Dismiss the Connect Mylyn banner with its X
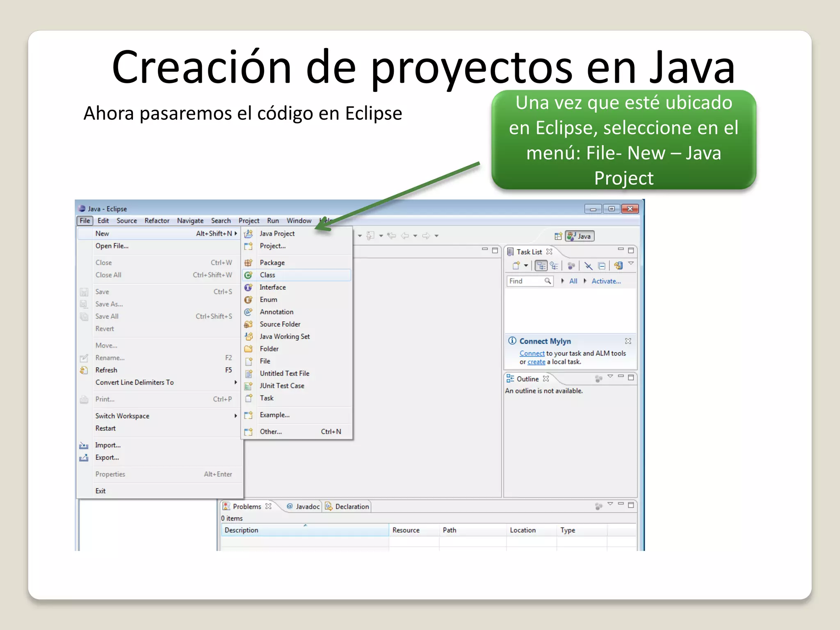The width and height of the screenshot is (840, 630). click(628, 341)
